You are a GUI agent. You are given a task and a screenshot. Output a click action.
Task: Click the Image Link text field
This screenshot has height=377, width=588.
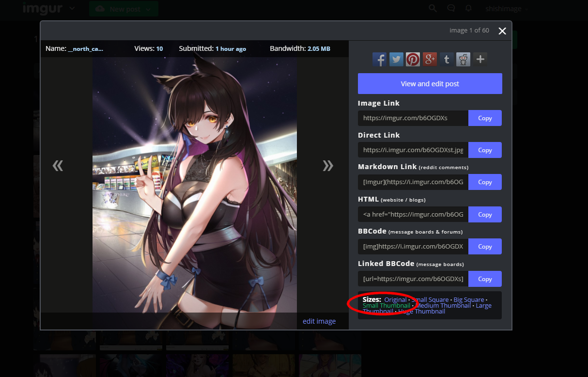point(413,118)
